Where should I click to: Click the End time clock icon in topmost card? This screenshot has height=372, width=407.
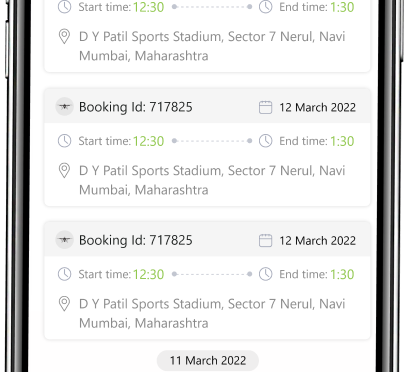point(266,7)
